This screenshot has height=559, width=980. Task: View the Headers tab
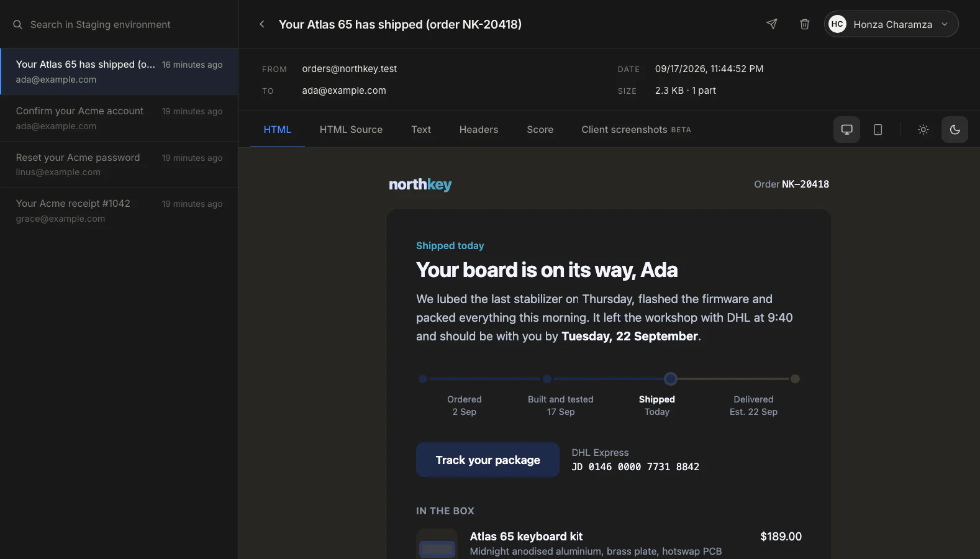pos(479,130)
